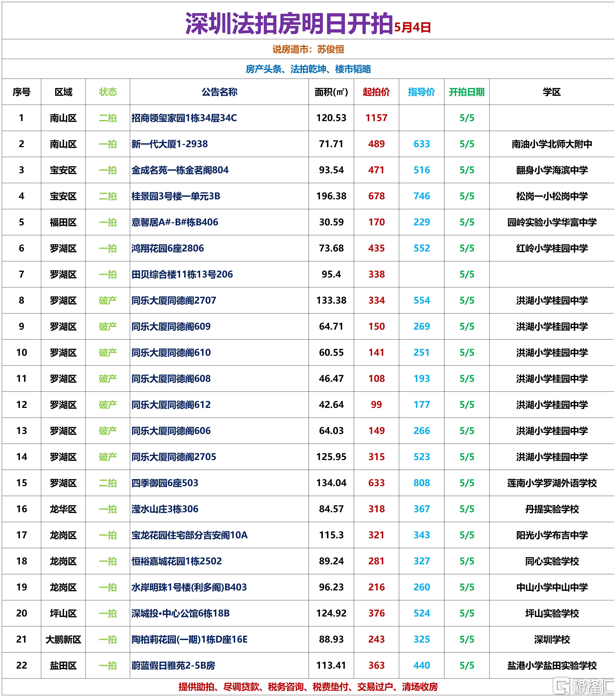The height and width of the screenshot is (697, 616).
Task: Select the listing 水岸明珠1号楼(利多阁)B403
Action: (x=189, y=588)
